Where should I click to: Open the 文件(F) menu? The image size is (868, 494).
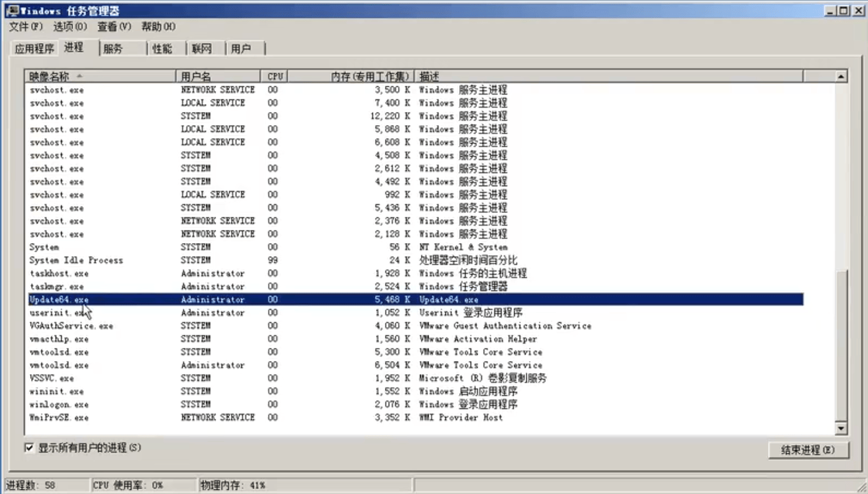click(26, 26)
